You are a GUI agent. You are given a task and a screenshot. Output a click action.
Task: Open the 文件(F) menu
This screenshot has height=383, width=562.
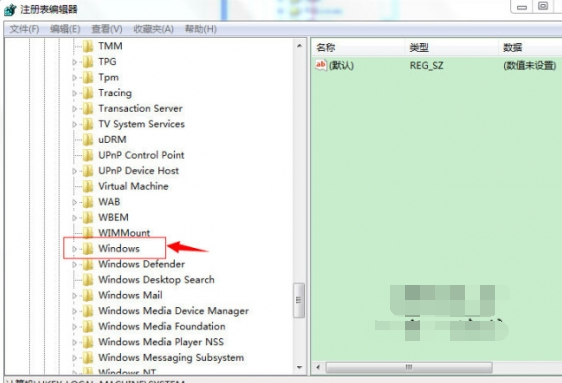click(x=24, y=29)
